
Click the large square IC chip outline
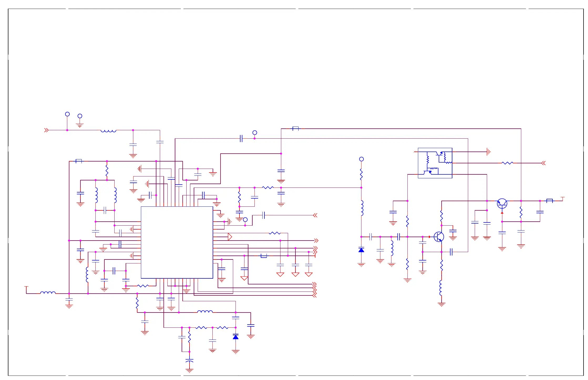(177, 242)
